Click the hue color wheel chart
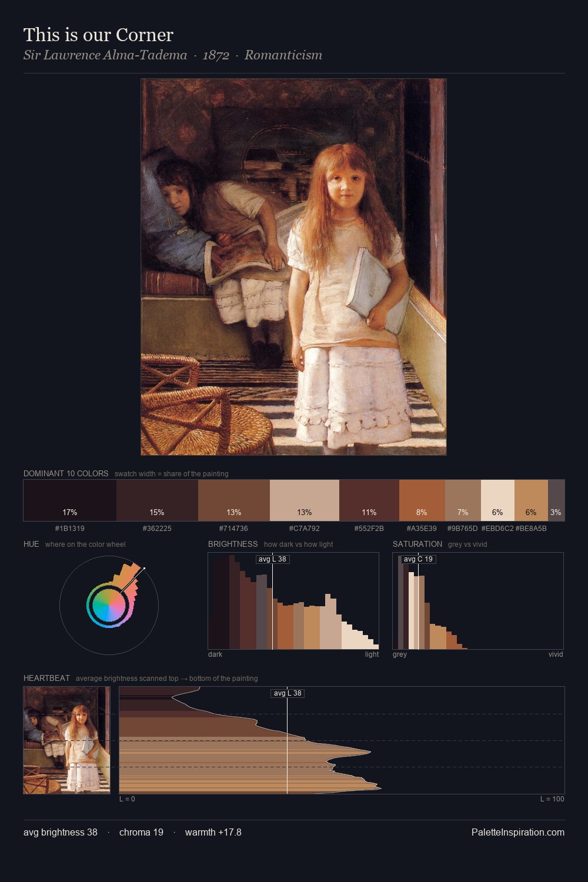Image resolution: width=588 pixels, height=882 pixels. coord(109,605)
